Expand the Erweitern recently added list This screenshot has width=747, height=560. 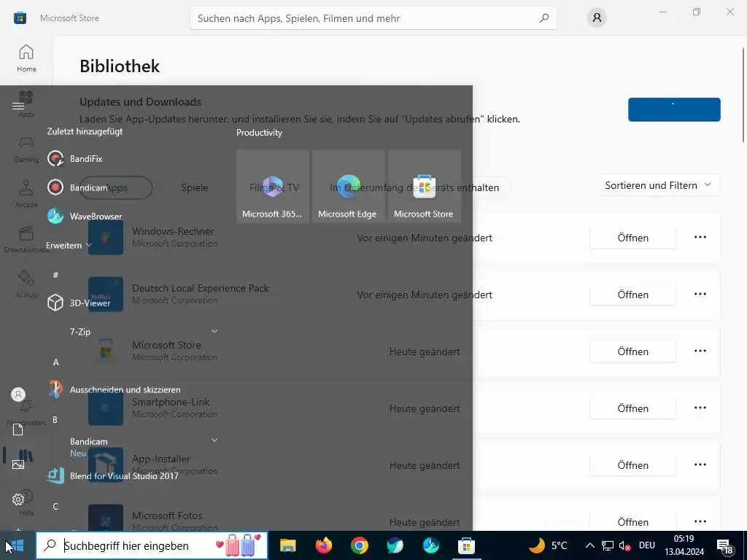(69, 245)
